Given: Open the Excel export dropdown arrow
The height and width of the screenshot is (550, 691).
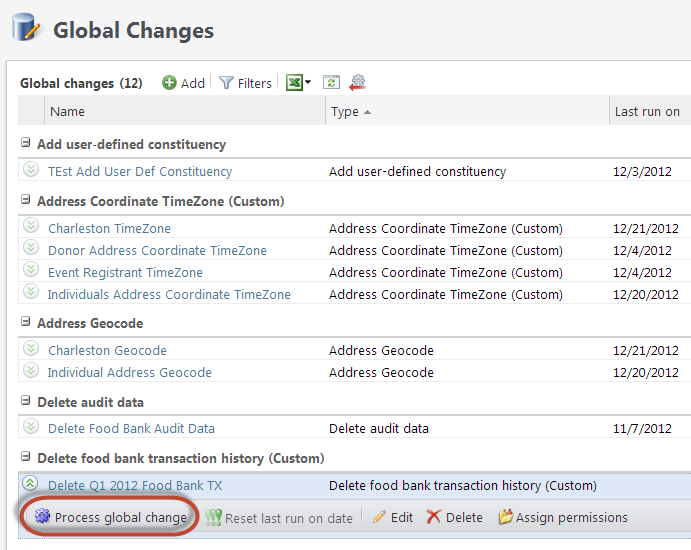Looking at the screenshot, I should click(308, 83).
